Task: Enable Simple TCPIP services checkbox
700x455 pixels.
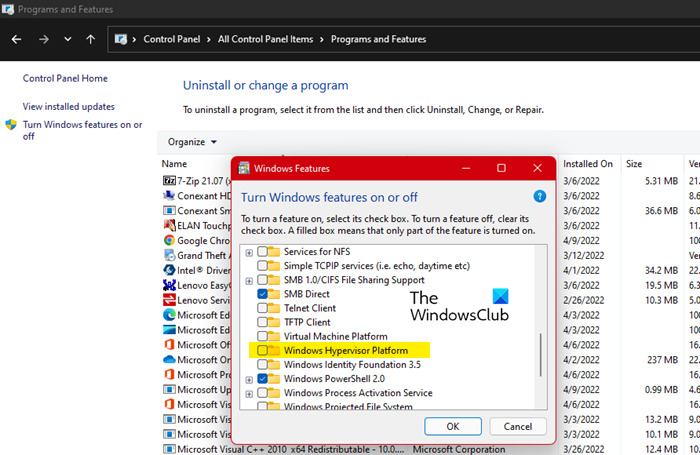Action: click(x=262, y=266)
